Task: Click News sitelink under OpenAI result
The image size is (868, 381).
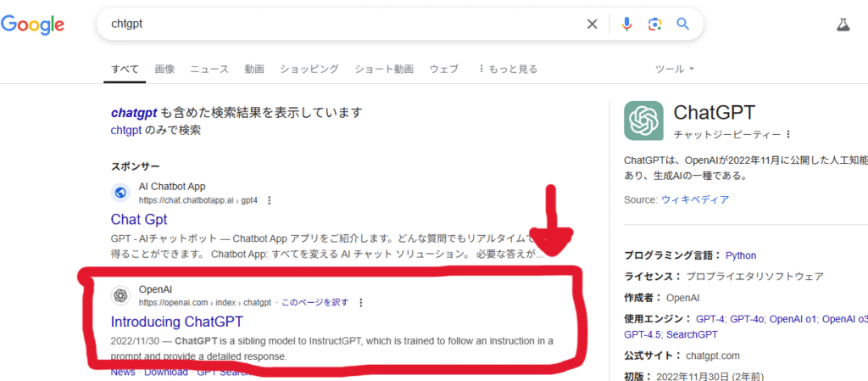Action: 123,373
